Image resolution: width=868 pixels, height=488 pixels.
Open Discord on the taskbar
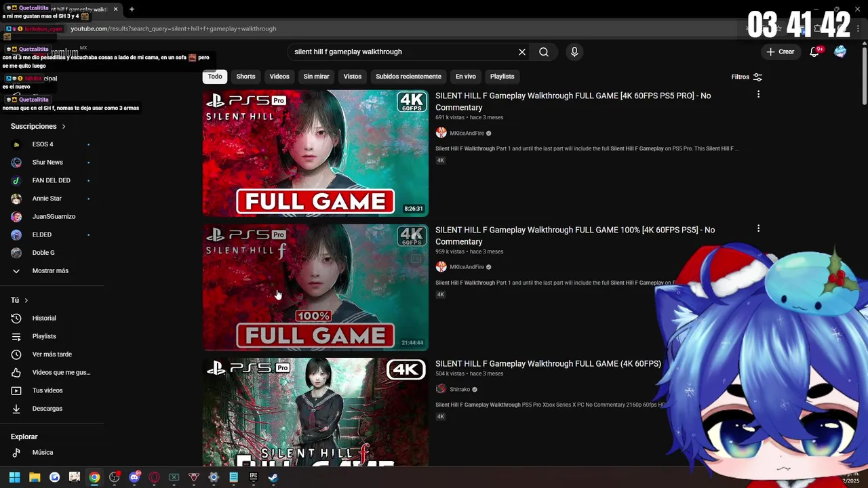pyautogui.click(x=134, y=477)
